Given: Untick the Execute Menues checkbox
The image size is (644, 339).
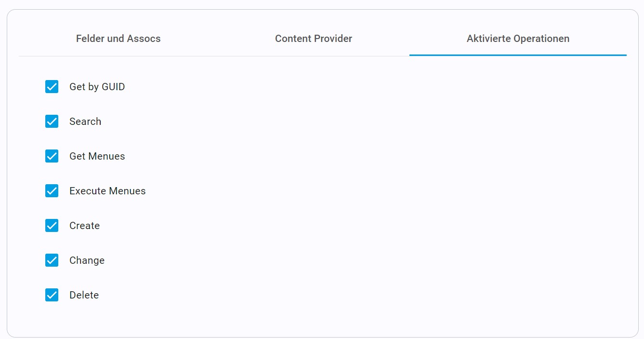Looking at the screenshot, I should coord(52,191).
